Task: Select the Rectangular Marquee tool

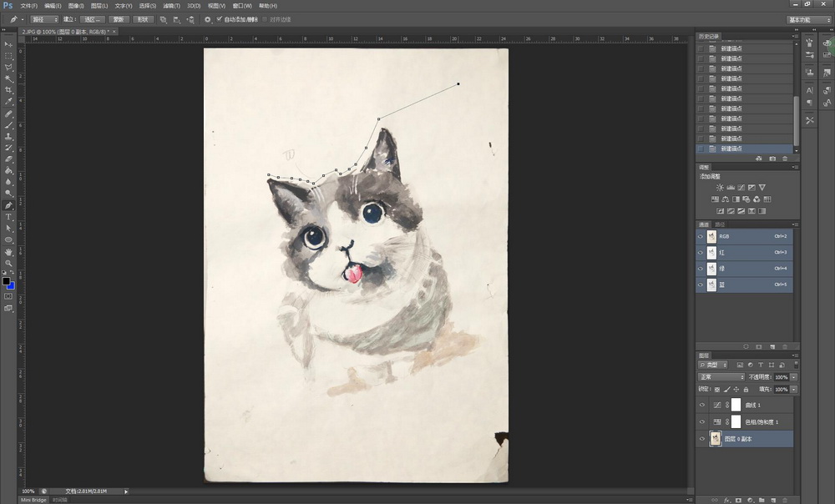Action: 8,56
